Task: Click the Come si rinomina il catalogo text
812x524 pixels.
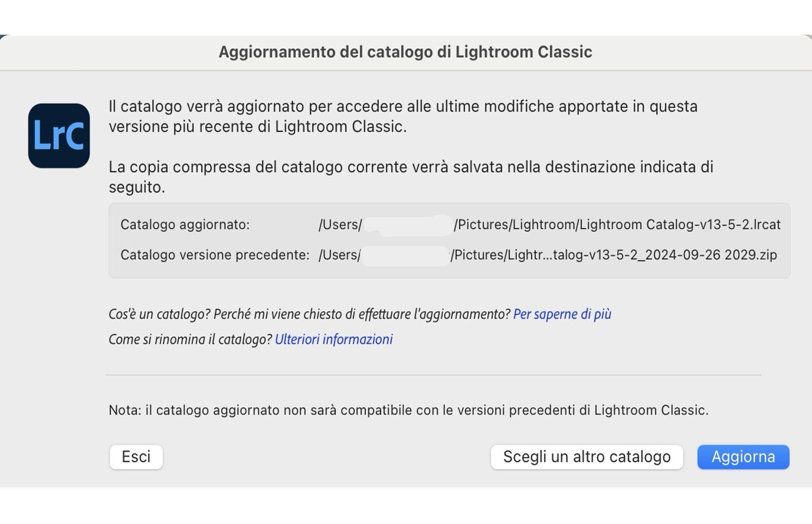Action: 188,339
